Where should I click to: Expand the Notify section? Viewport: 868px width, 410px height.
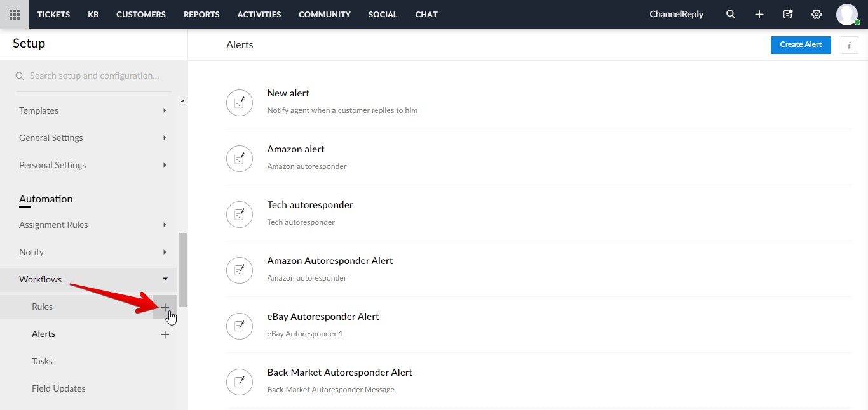[165, 252]
